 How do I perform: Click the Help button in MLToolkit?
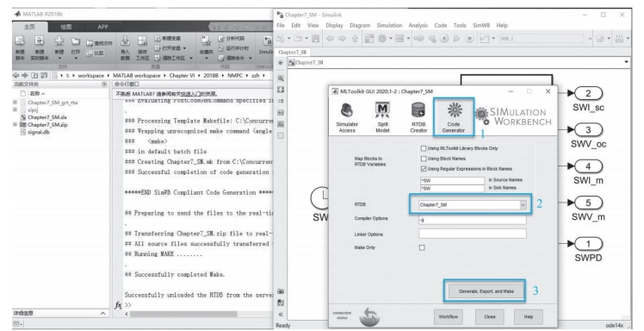pos(528,316)
